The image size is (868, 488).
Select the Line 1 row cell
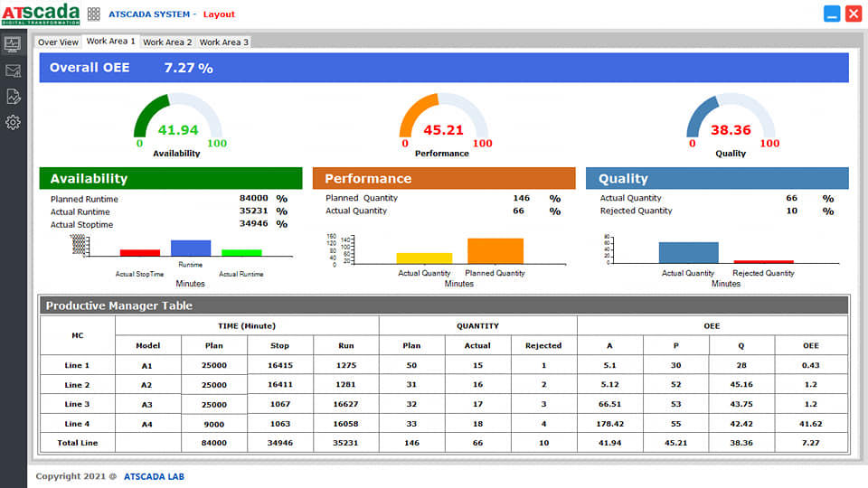point(77,365)
